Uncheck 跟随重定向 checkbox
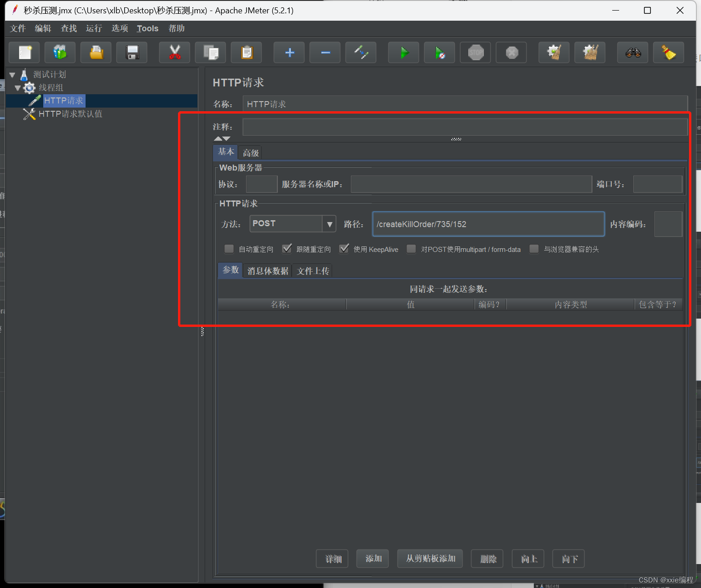The width and height of the screenshot is (701, 588). (287, 249)
